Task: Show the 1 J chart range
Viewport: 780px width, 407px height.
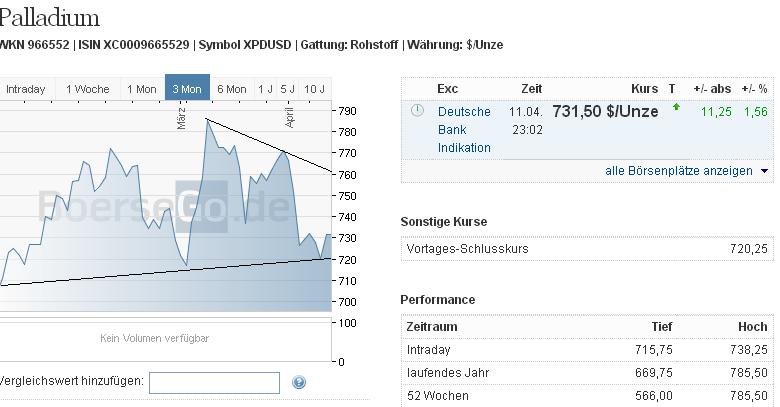Action: click(x=265, y=89)
